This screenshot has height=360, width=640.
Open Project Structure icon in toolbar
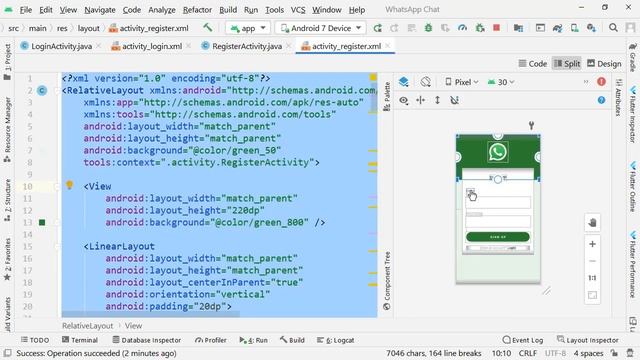(x=518, y=28)
